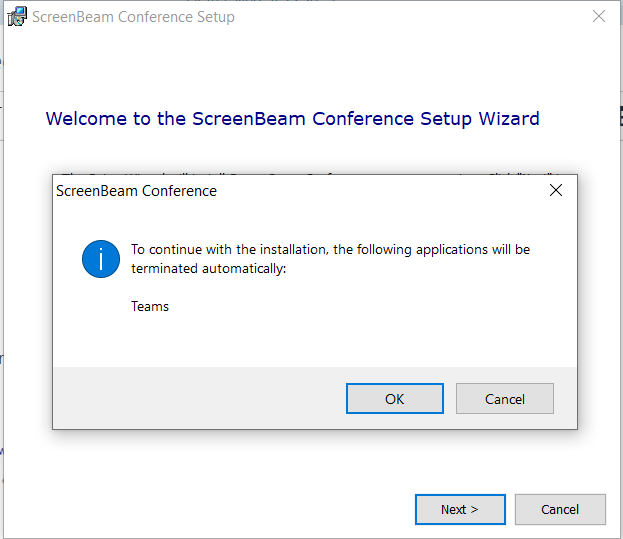Click the "Teams" application name
Screen dimensions: 623x539
(x=150, y=306)
